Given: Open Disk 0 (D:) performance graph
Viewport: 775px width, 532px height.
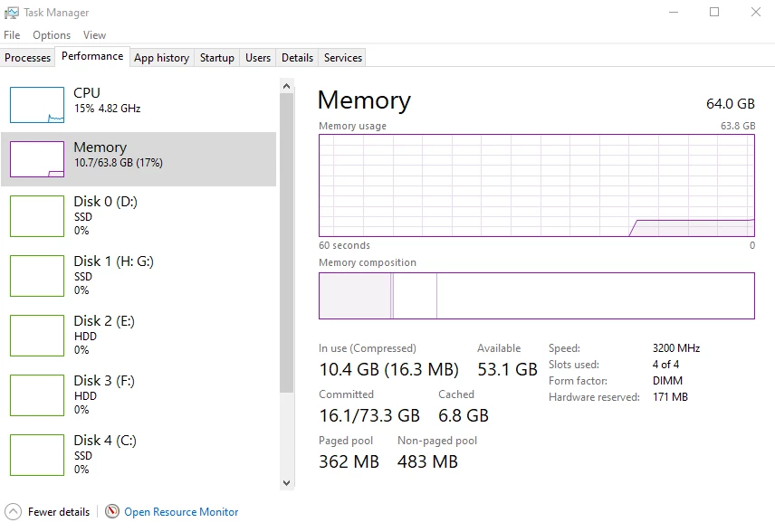Looking at the screenshot, I should pos(37,215).
